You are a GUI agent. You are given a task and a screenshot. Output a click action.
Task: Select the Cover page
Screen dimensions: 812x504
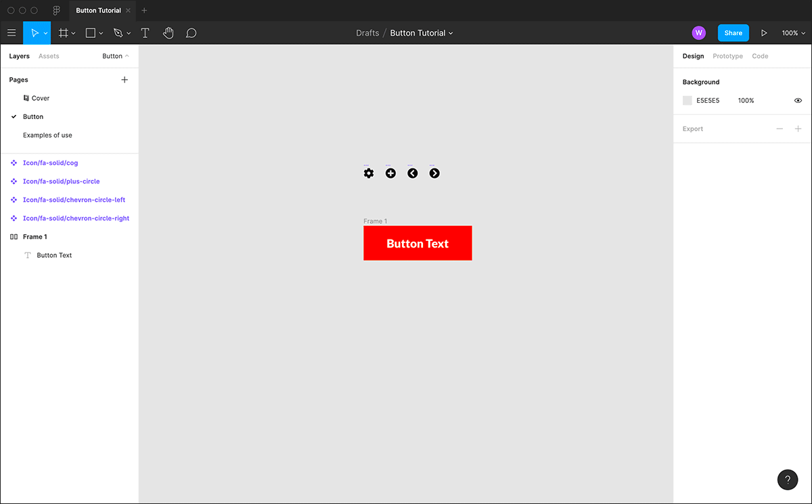pos(41,98)
